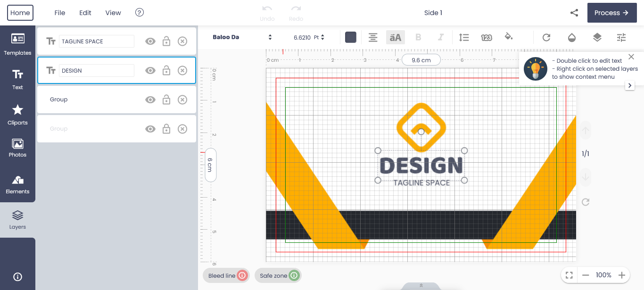
Task: Click the 6 cm height label
Action: (x=210, y=165)
